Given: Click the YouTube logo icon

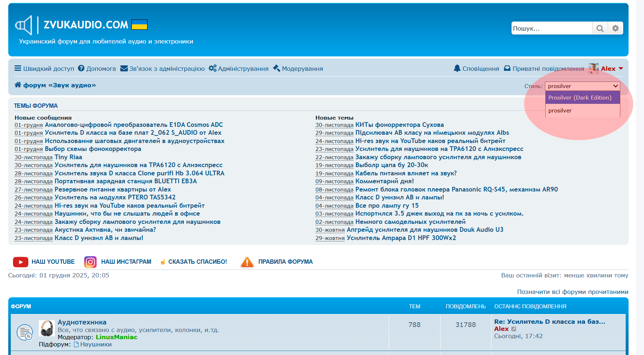Looking at the screenshot, I should (x=20, y=262).
